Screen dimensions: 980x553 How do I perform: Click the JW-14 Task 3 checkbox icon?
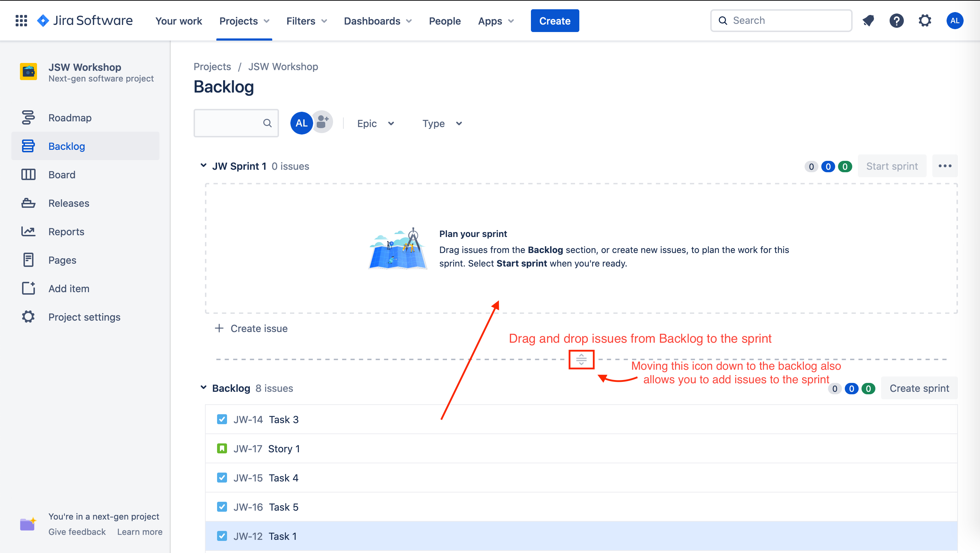click(x=222, y=419)
